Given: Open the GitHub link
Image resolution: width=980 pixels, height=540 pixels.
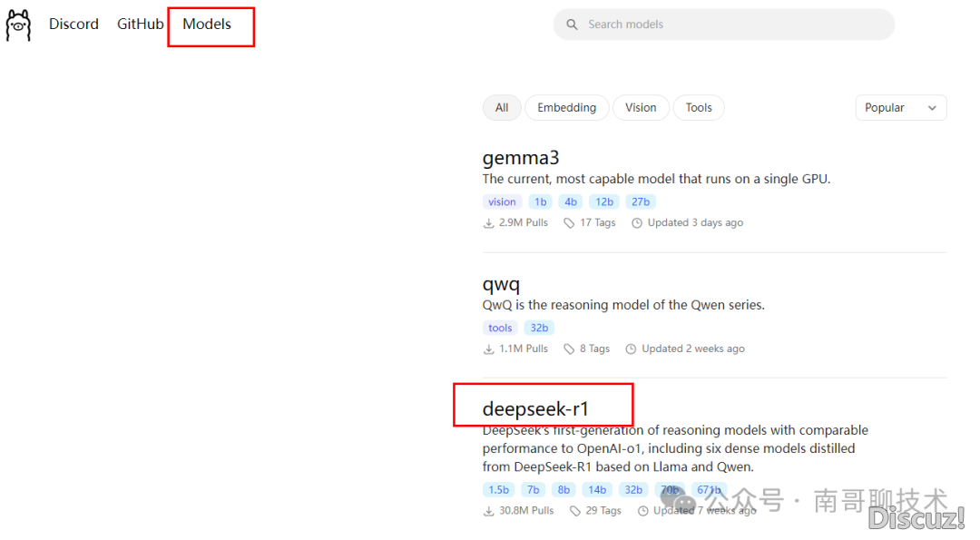Looking at the screenshot, I should (140, 25).
